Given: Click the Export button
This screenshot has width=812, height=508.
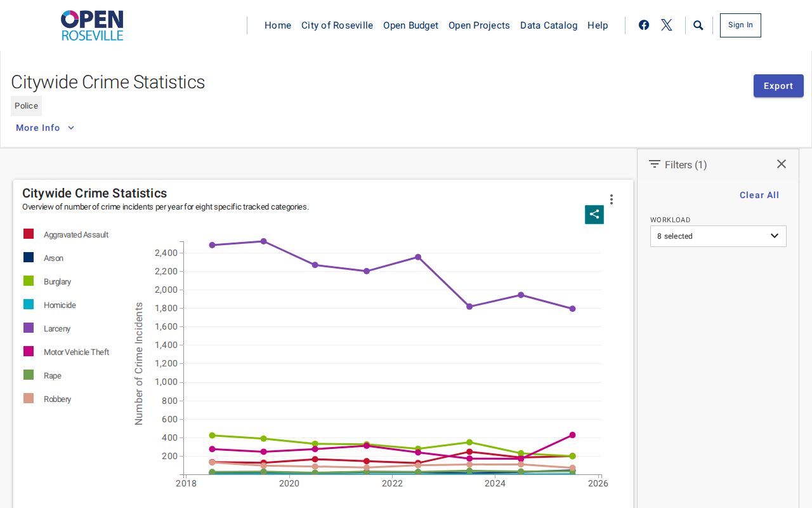Looking at the screenshot, I should pos(778,86).
